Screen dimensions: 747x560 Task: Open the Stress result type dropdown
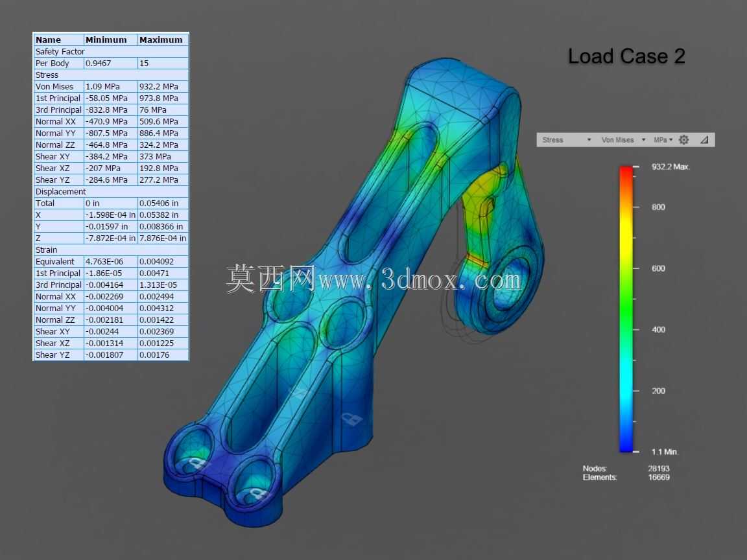click(566, 139)
